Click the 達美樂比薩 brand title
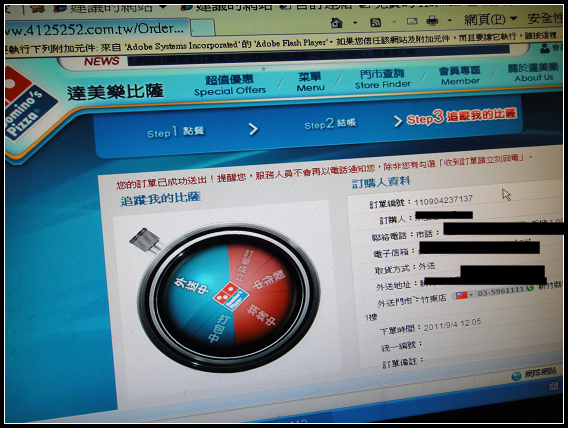The width and height of the screenshot is (568, 428). tap(116, 92)
